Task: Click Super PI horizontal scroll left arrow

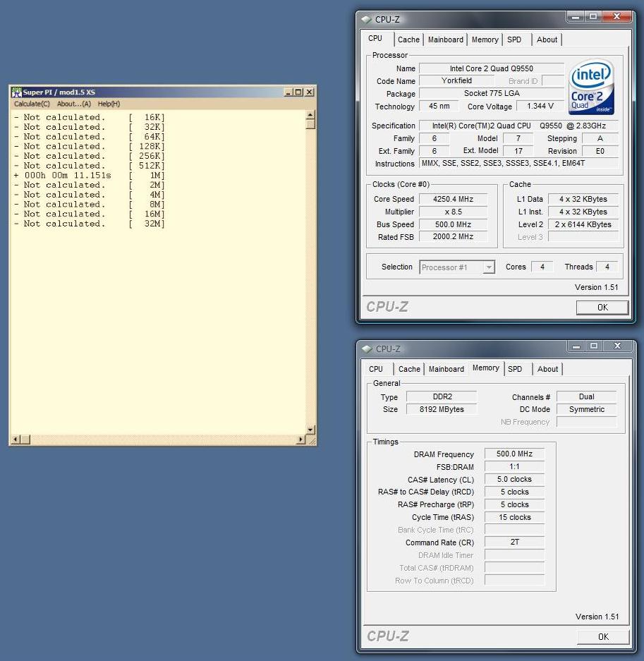Action: point(16,439)
